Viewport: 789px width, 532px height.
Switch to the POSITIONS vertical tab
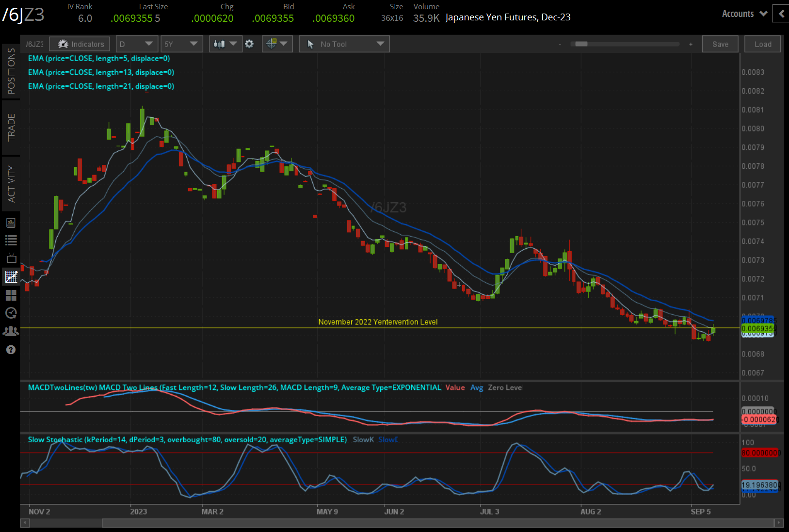pos(11,71)
